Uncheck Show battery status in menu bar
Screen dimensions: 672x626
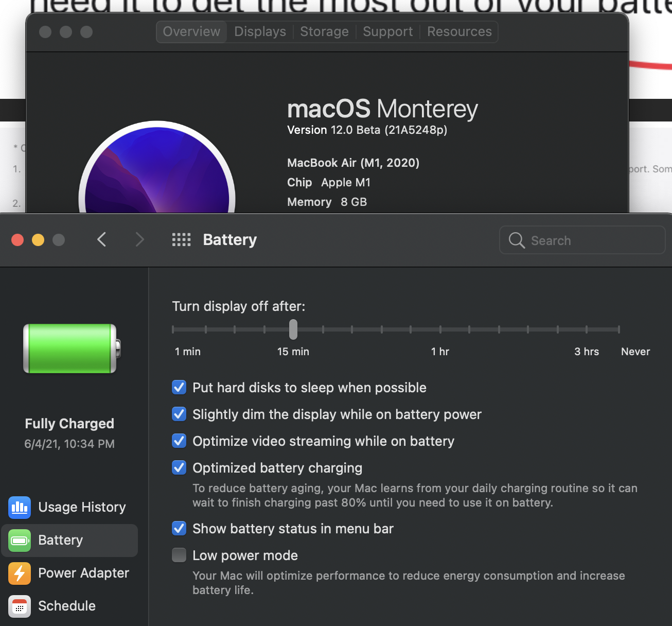click(x=179, y=528)
